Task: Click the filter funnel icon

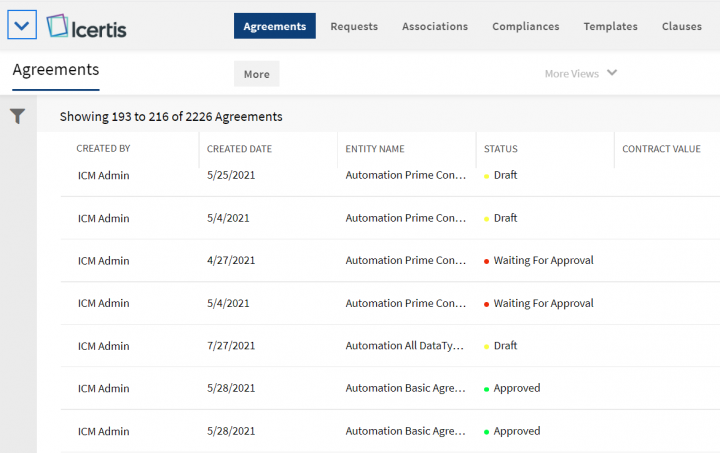Action: 17,117
